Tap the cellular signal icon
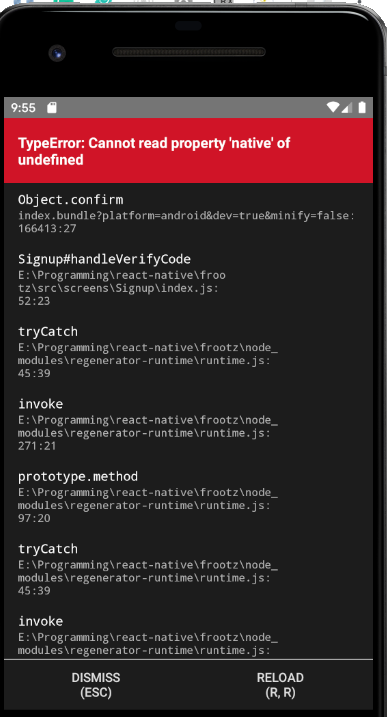Screen dimensions: 387x717 348,107
